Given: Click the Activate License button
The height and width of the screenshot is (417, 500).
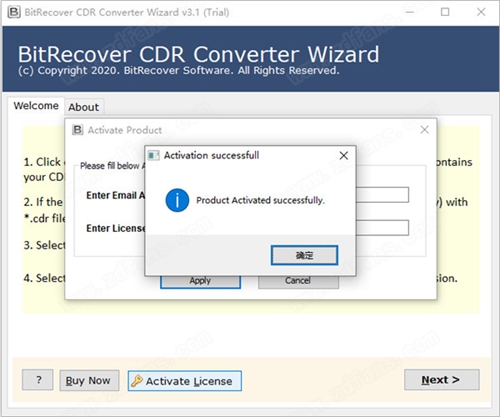Looking at the screenshot, I should coord(185,381).
